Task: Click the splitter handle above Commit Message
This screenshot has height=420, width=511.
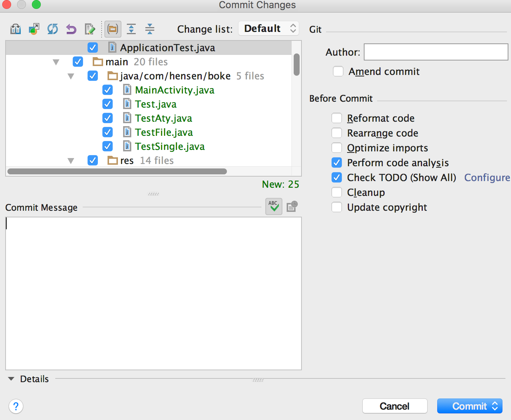Action: click(x=154, y=194)
